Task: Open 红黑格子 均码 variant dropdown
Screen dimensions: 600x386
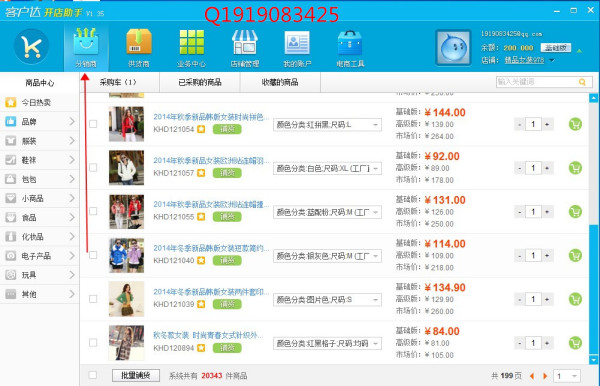Action: point(327,344)
